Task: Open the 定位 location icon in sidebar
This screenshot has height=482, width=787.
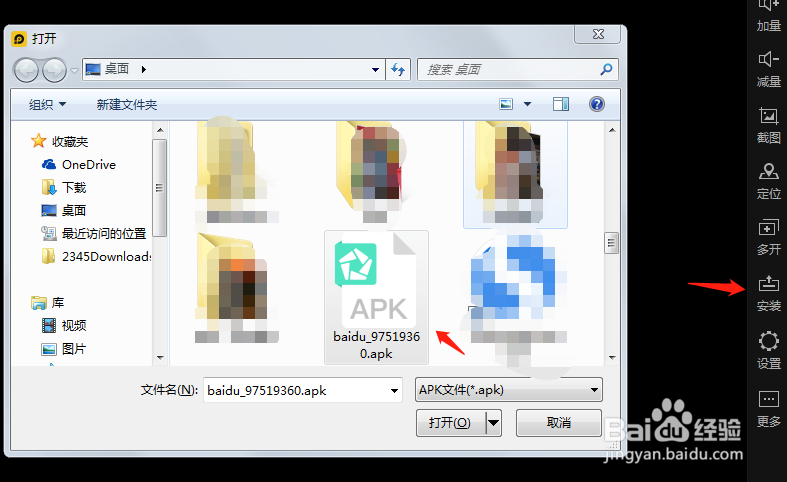Action: [x=768, y=172]
